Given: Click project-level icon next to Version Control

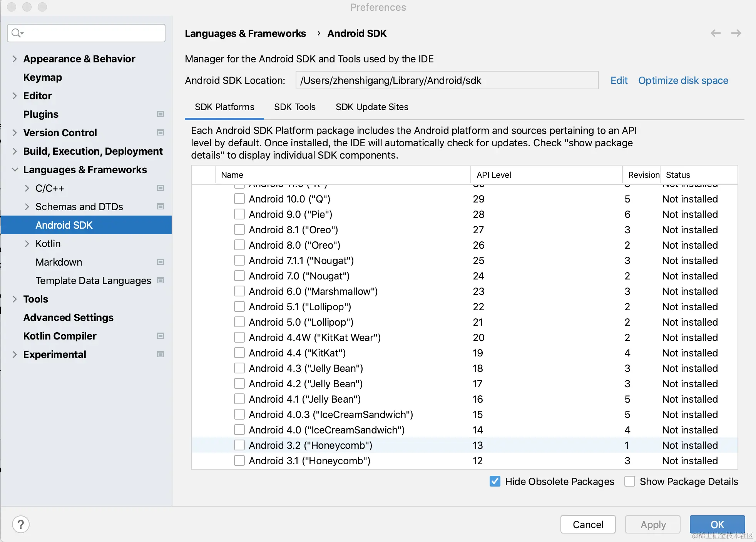Looking at the screenshot, I should (x=161, y=133).
